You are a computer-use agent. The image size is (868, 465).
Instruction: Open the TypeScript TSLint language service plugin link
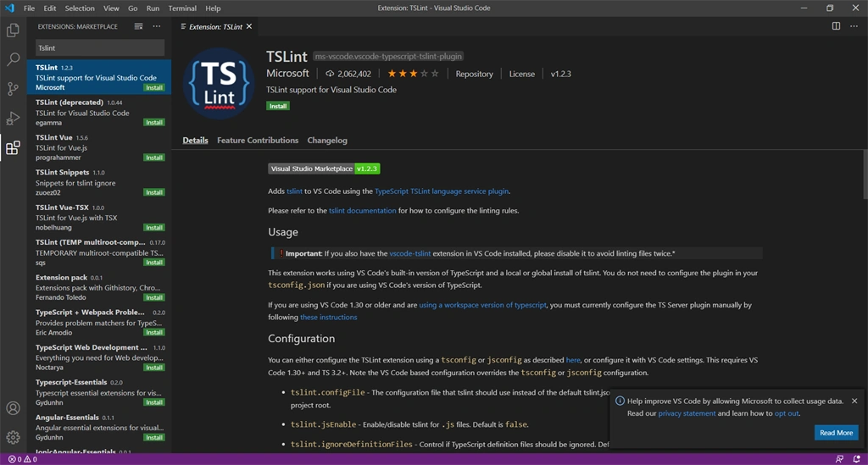coord(441,191)
